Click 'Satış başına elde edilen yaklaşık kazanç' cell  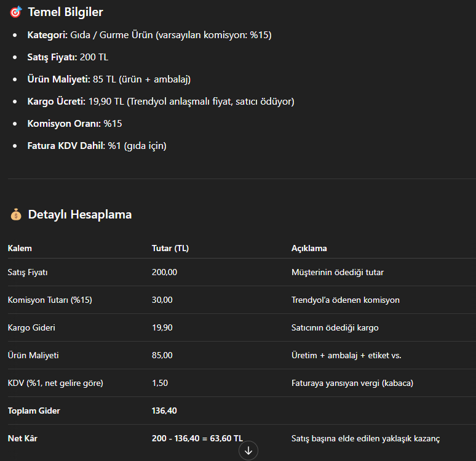coord(365,438)
